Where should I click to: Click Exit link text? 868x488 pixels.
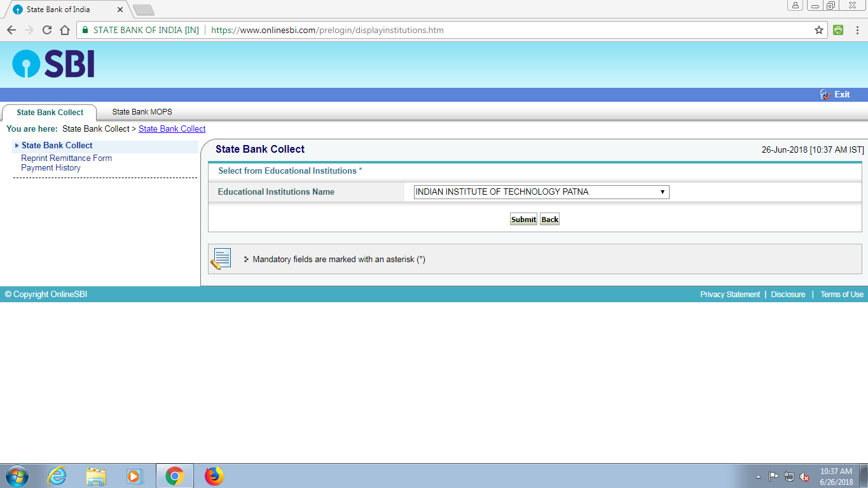pyautogui.click(x=842, y=94)
